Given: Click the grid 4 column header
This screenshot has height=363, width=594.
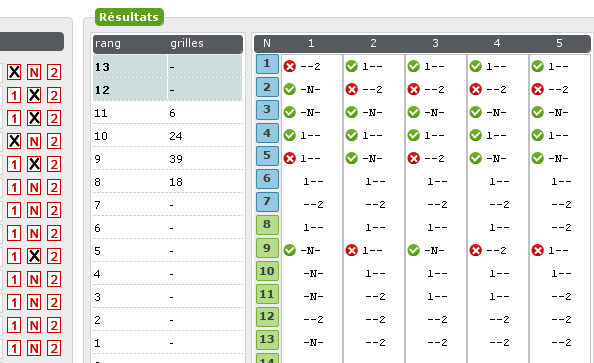Looking at the screenshot, I should [x=497, y=43].
